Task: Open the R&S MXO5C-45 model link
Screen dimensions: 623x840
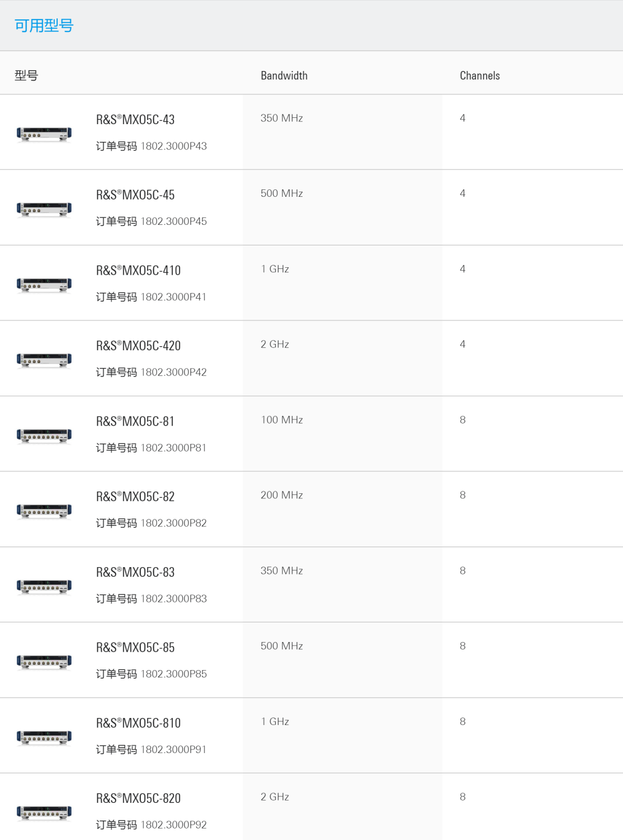Action: click(136, 195)
